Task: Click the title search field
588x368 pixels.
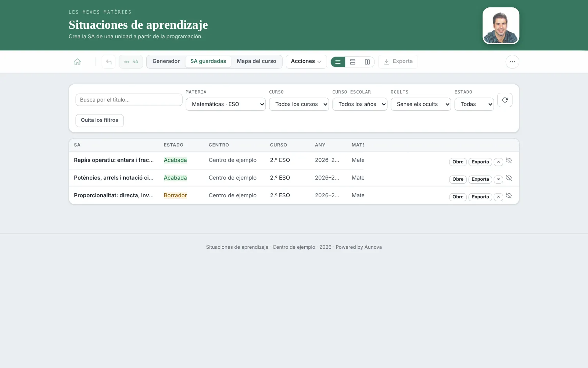Action: 129,100
